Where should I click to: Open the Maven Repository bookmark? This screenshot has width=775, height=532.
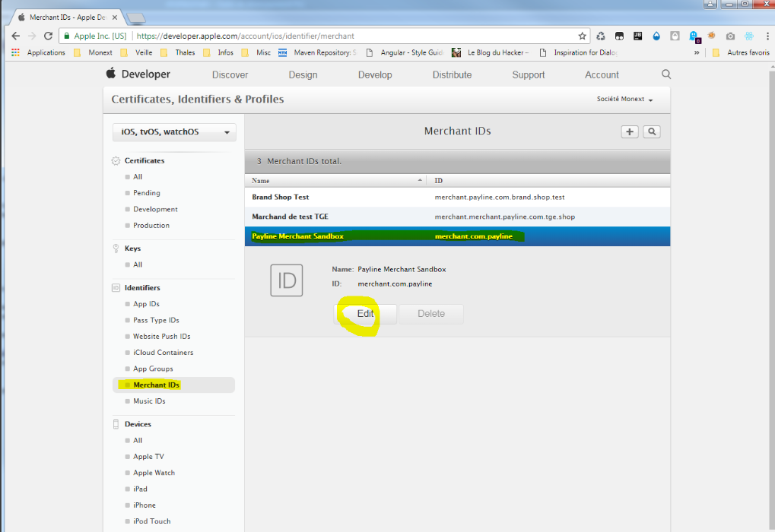(318, 52)
